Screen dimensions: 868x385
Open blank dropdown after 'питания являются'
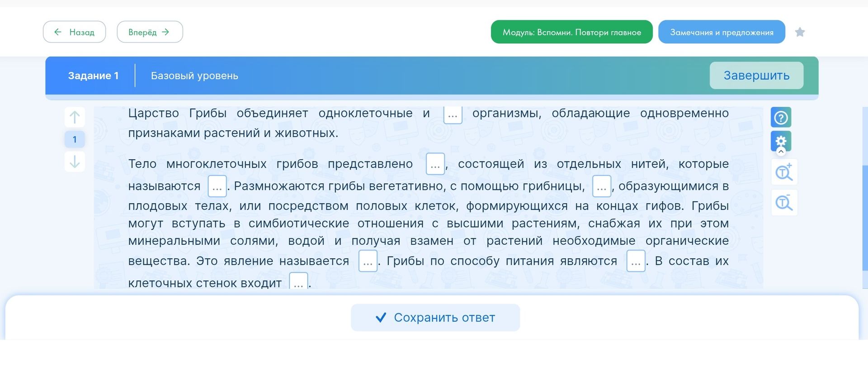pyautogui.click(x=636, y=261)
